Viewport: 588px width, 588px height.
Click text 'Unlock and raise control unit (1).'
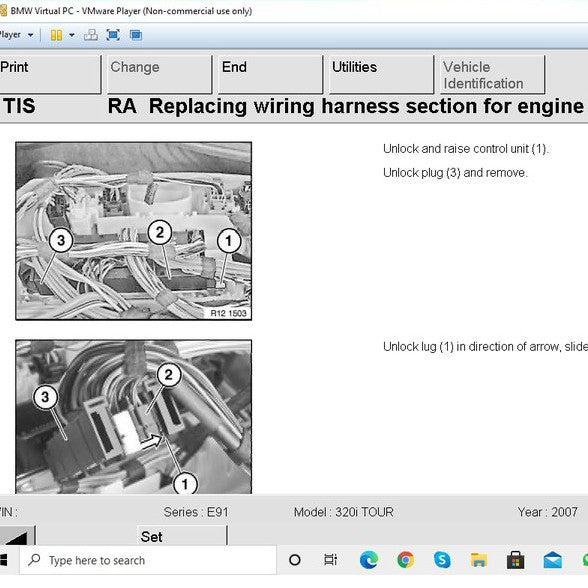(466, 149)
